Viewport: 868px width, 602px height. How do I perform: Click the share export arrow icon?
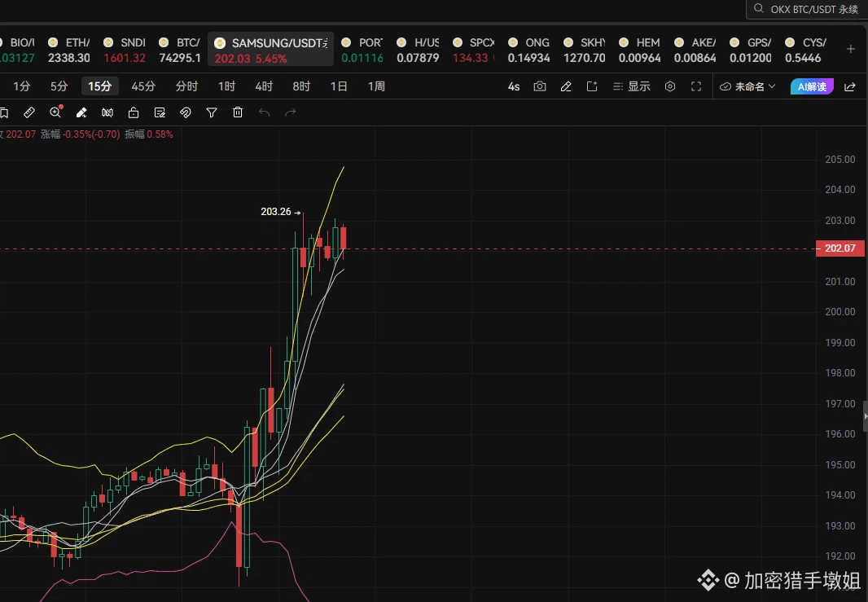(x=850, y=87)
